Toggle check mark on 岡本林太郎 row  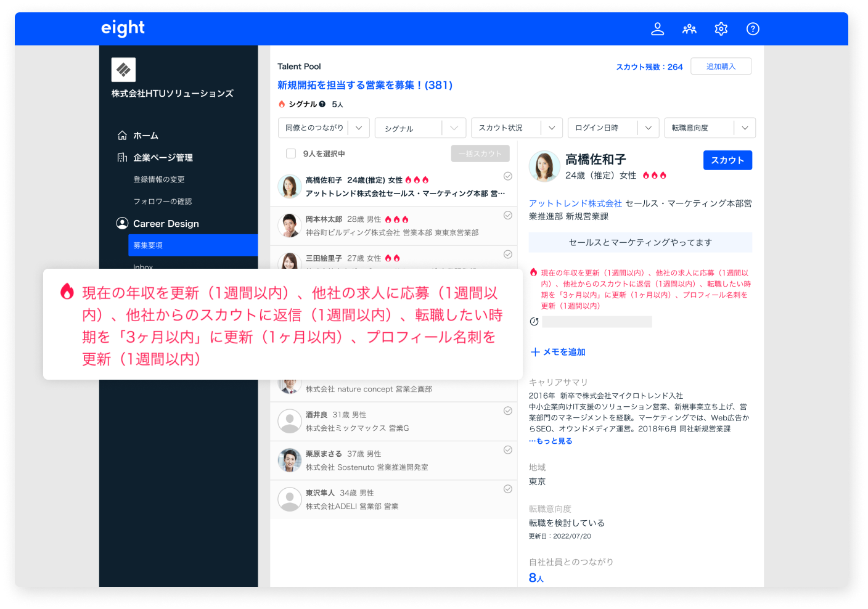508,215
